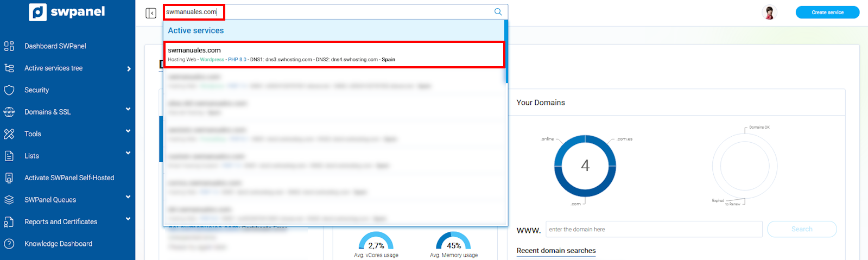Click the domain Search button

tap(801, 230)
